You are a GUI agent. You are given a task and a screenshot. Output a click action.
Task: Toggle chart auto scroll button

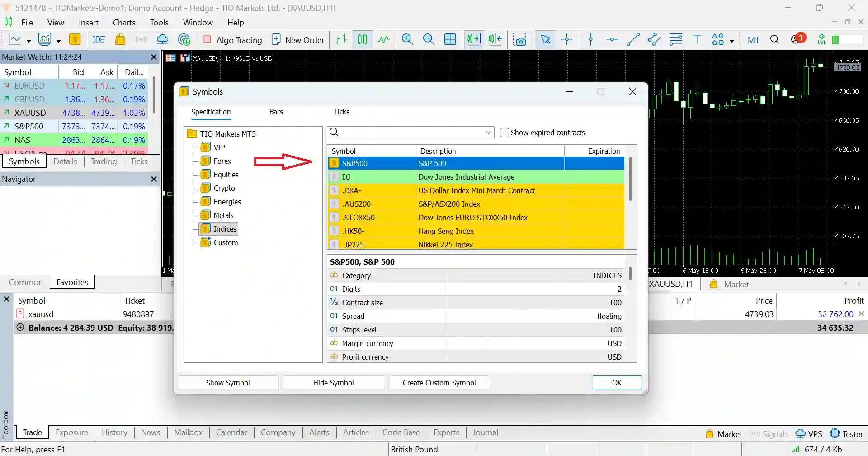474,40
